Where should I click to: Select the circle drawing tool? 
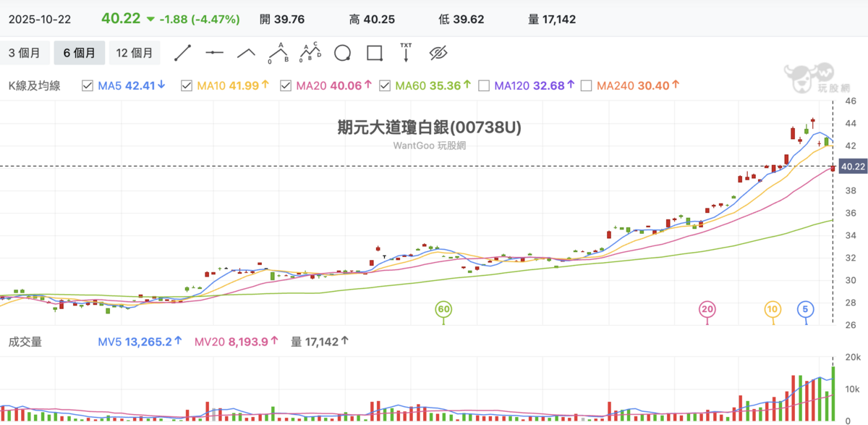pyautogui.click(x=343, y=53)
